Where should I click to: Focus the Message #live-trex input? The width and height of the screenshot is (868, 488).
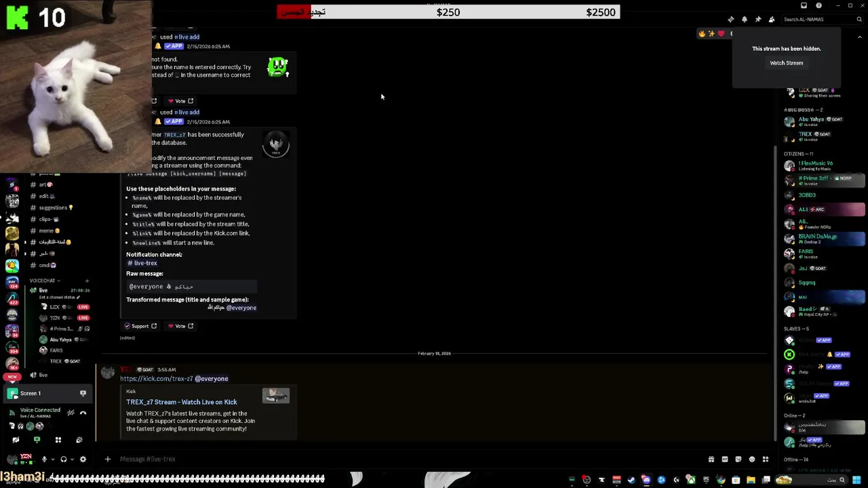[407, 459]
